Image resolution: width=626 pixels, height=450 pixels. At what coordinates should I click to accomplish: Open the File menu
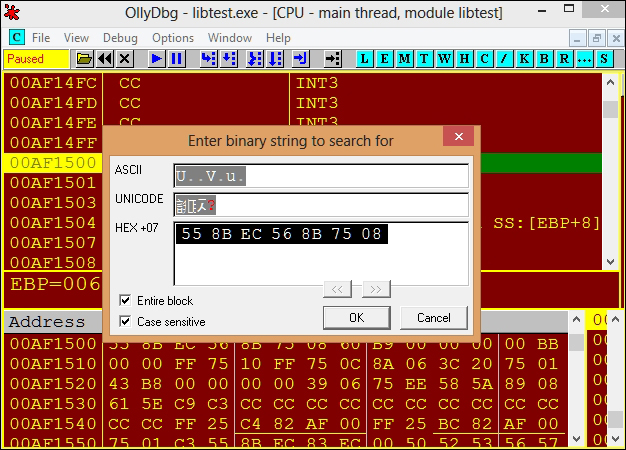[x=41, y=38]
